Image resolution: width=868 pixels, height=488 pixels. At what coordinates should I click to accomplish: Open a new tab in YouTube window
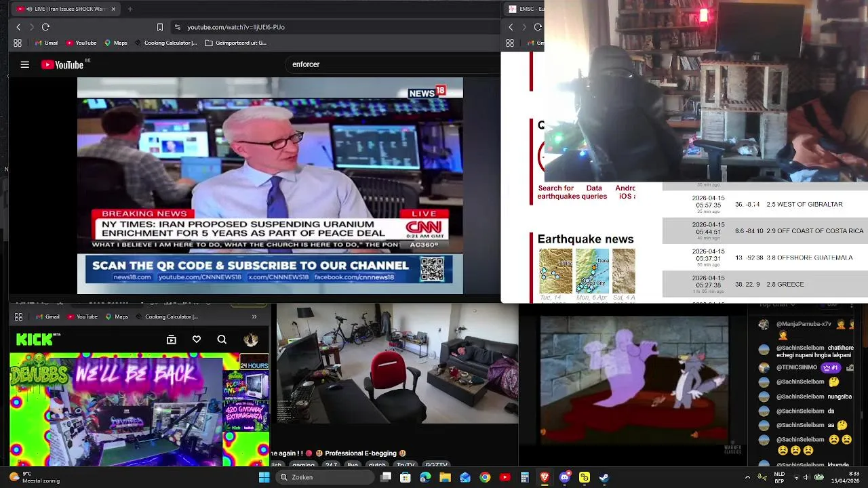click(x=130, y=9)
